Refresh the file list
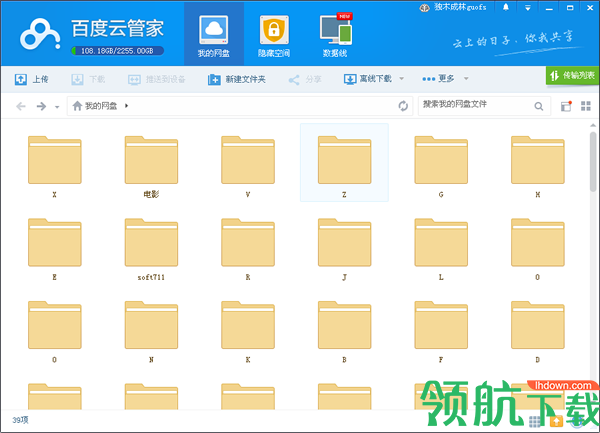The height and width of the screenshot is (433, 600). point(403,106)
